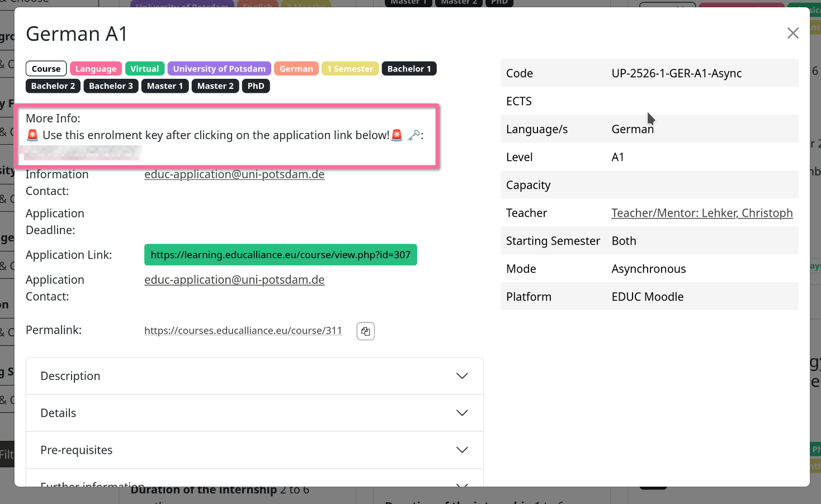Viewport: 821px width, 504px height.
Task: Click the Bachelor 3 badge
Action: (111, 86)
